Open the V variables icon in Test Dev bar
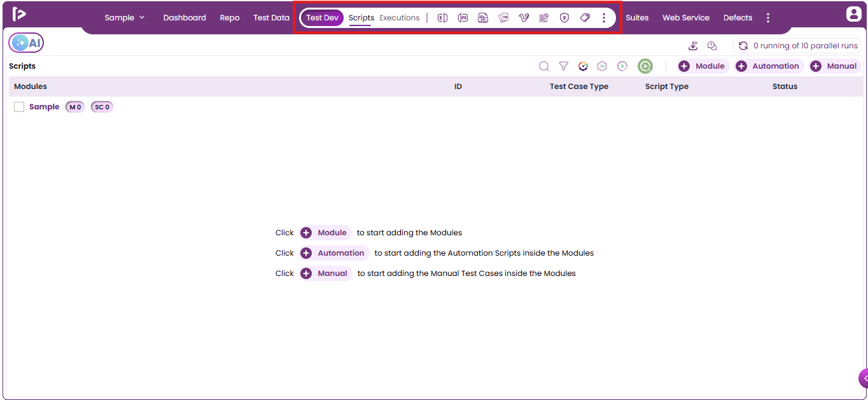868x400 pixels. click(x=524, y=18)
